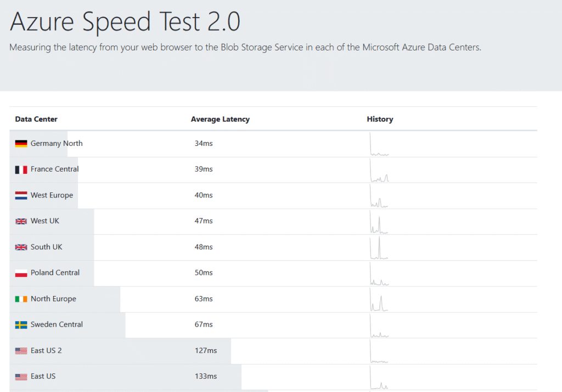Click the 127ms latency value
This screenshot has height=392, width=562.
coord(206,350)
